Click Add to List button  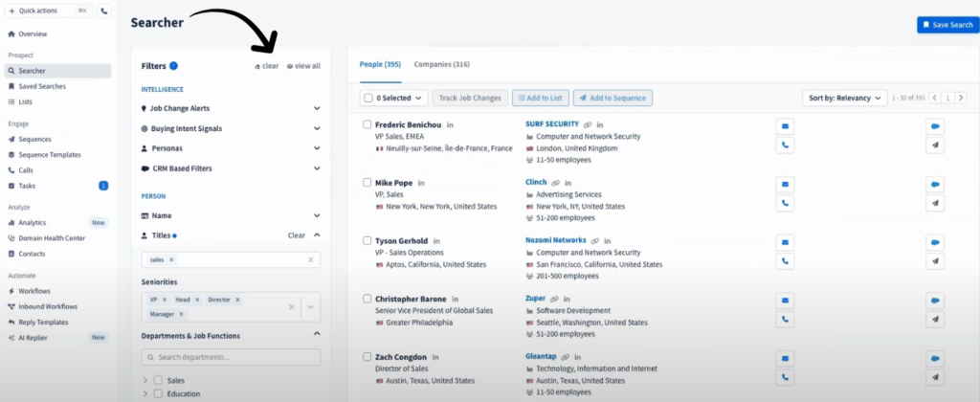pyautogui.click(x=541, y=99)
